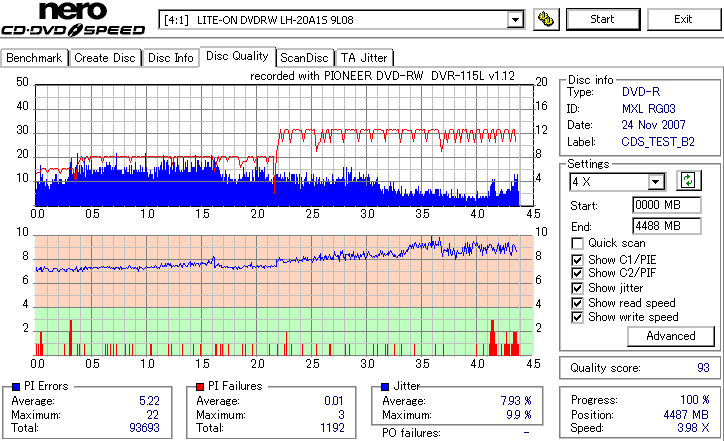
Task: Open the LITE-ON drive selection dropdown
Action: (515, 20)
